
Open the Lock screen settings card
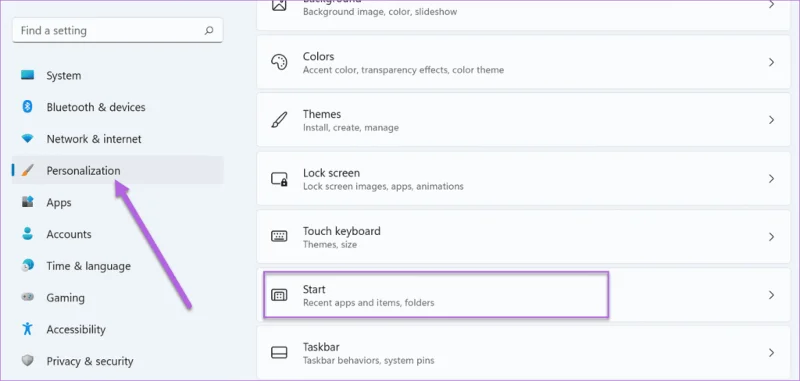pos(523,179)
